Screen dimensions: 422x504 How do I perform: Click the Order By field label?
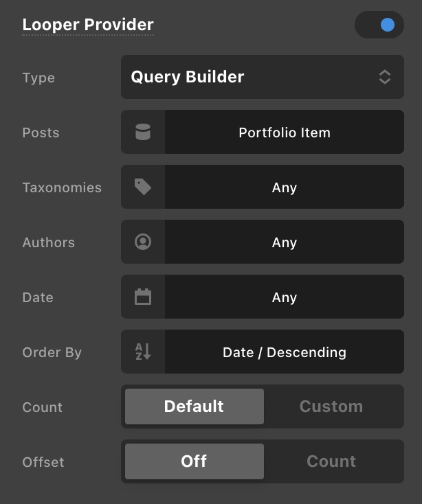tap(52, 352)
